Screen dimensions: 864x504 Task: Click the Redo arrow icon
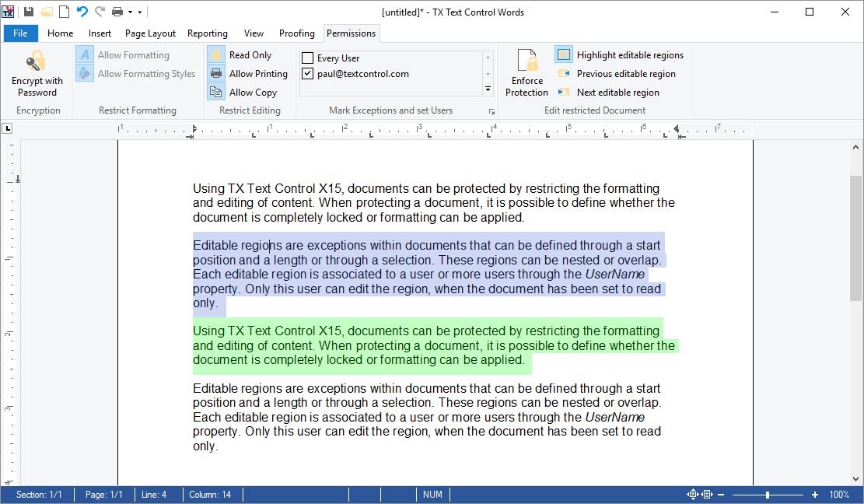coord(100,12)
